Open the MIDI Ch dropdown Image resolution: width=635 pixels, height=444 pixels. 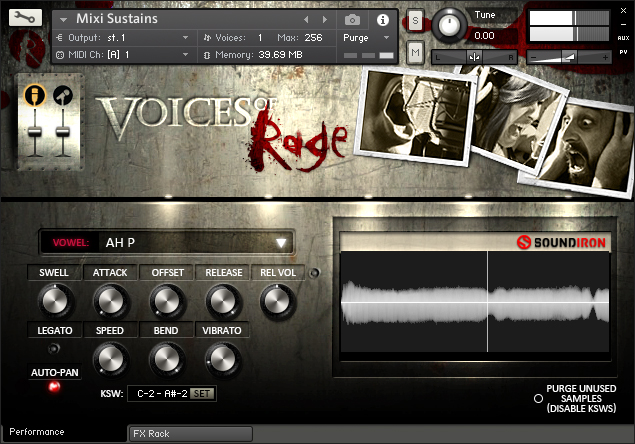(x=185, y=54)
